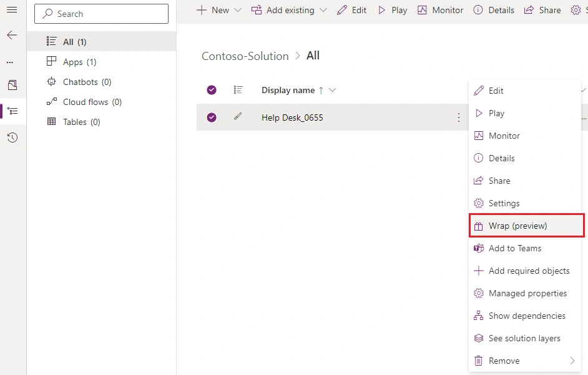The width and height of the screenshot is (588, 375).
Task: Open Display name column sort dropdown
Action: 332,90
